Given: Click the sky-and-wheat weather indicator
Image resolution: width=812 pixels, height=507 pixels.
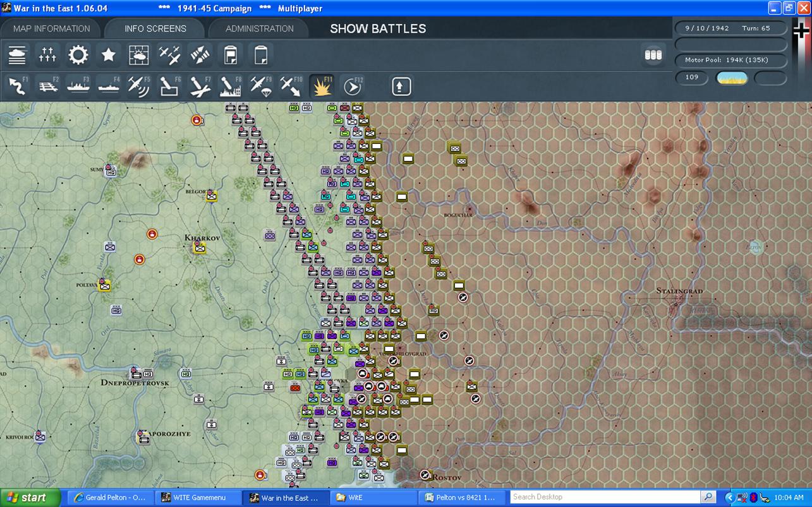Looking at the screenshot, I should (x=732, y=78).
